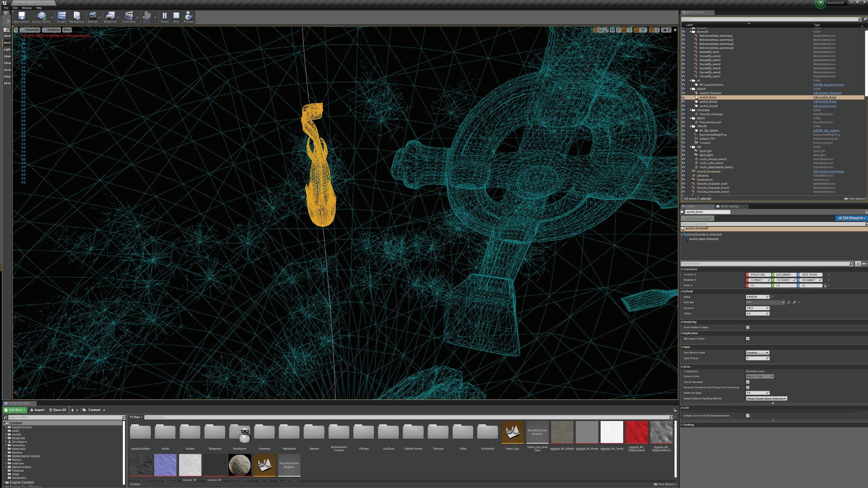Viewport: 868px width, 488px height.
Task: Click the Blueprints toolbar icon
Action: click(x=110, y=17)
